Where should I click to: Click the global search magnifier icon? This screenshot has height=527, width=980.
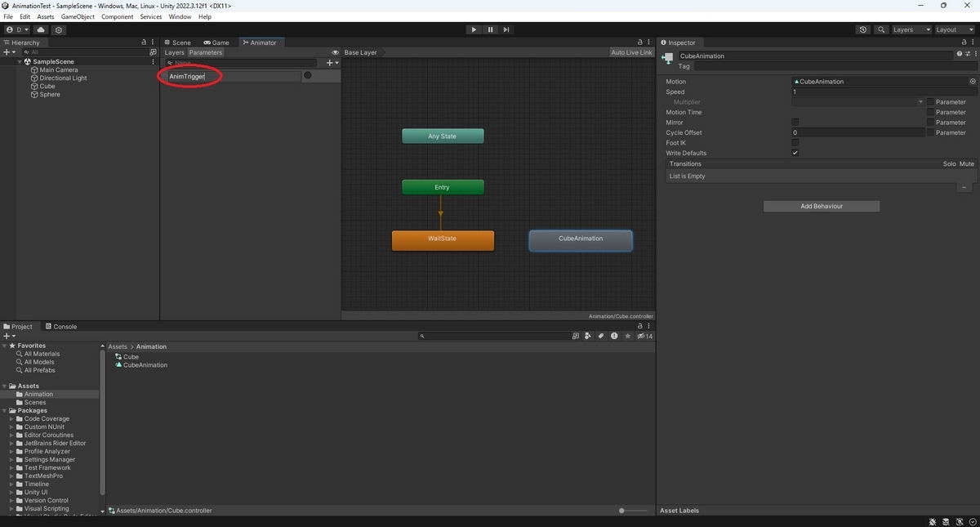[x=881, y=29]
